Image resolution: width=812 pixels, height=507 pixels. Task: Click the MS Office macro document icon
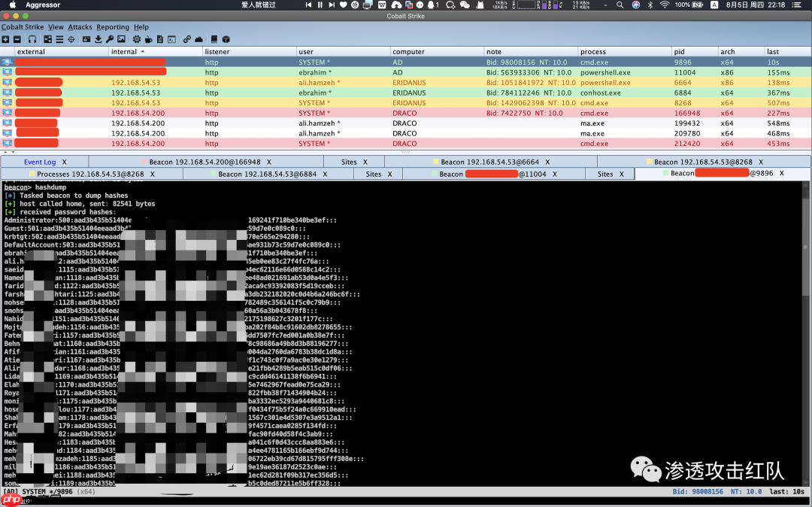click(x=160, y=39)
